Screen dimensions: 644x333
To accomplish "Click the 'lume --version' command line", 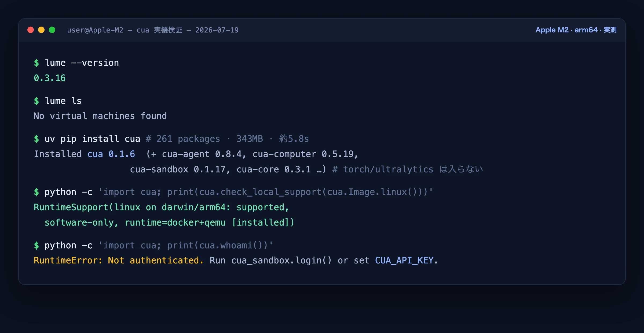I will click(76, 63).
